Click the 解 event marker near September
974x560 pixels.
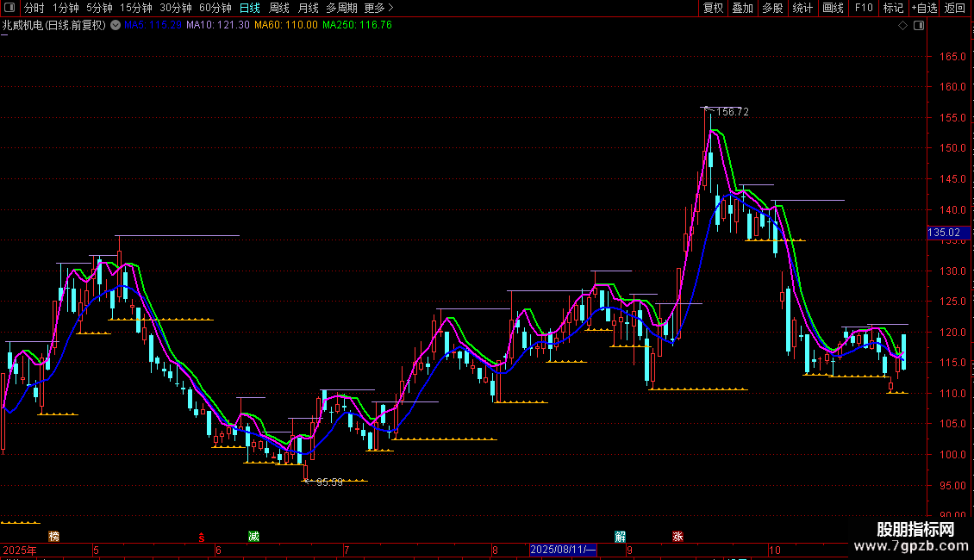coord(620,536)
